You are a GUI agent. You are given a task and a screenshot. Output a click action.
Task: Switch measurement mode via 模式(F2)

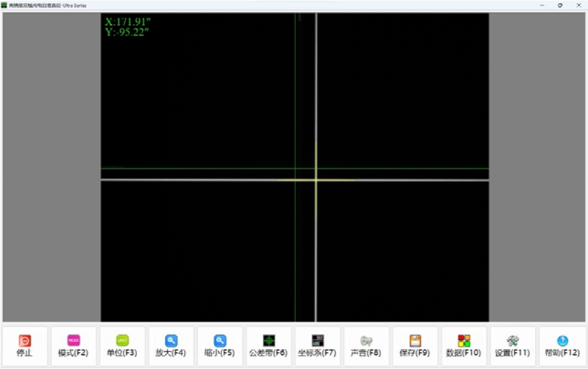click(73, 346)
